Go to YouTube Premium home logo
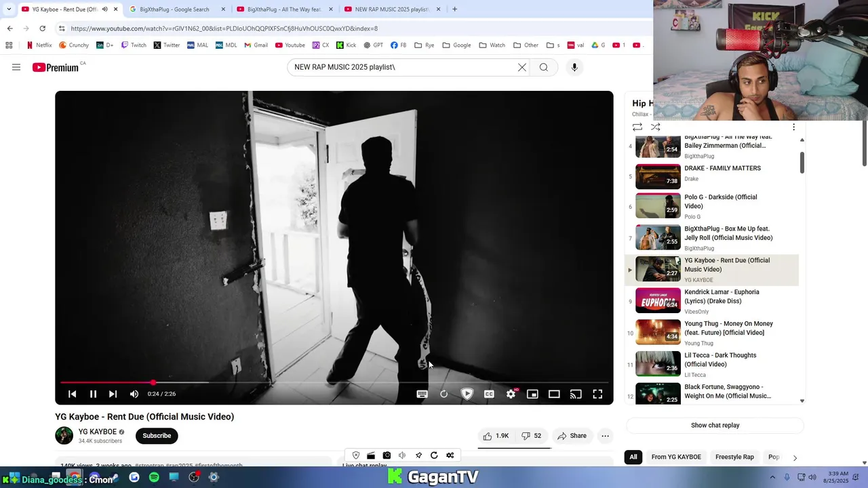The image size is (868, 488). [56, 67]
